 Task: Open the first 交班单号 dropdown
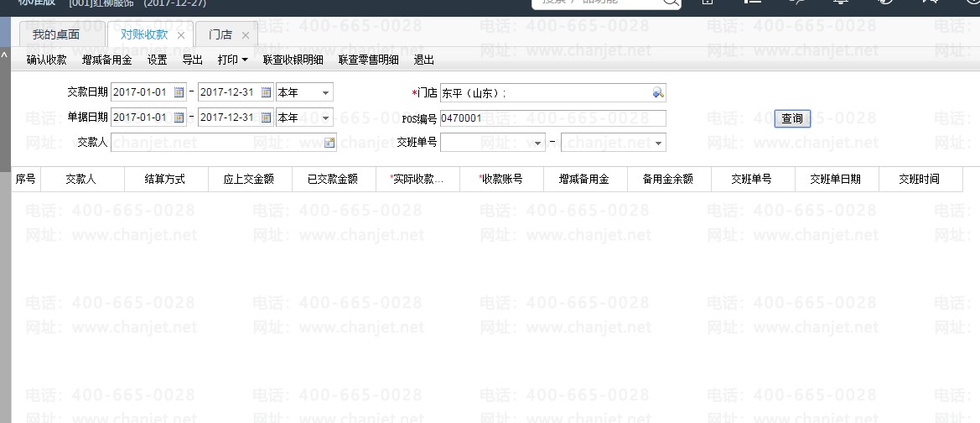coord(538,144)
